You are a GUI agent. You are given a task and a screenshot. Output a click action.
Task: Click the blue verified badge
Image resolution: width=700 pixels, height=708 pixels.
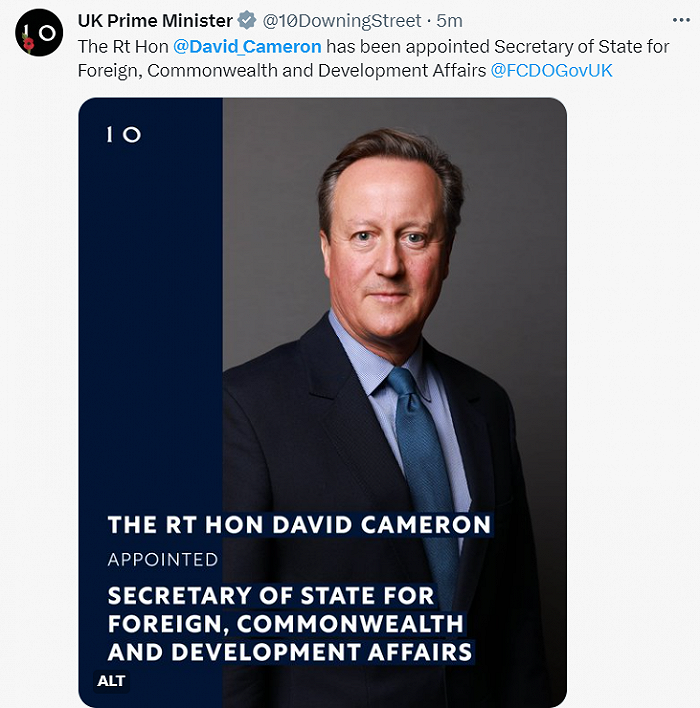246,21
